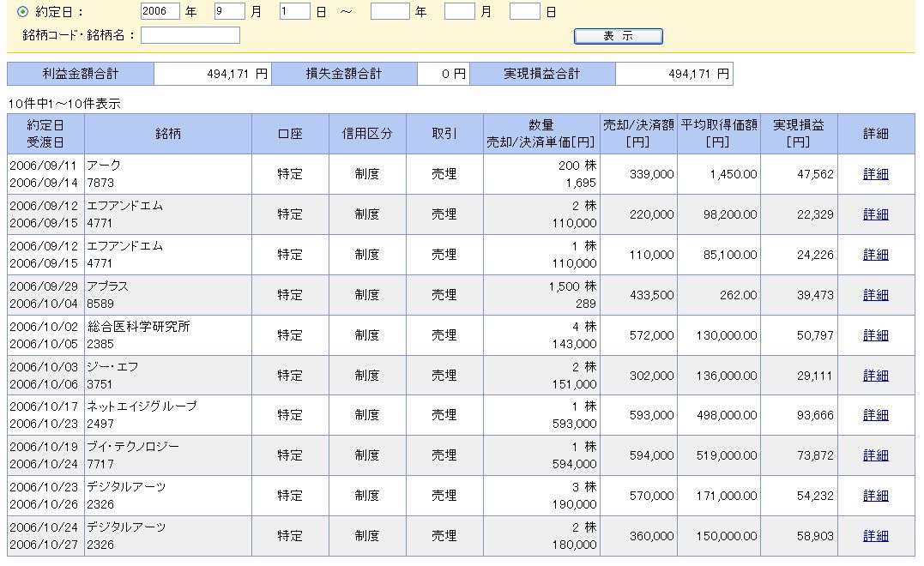924x566 pixels.
Task: Open 詳細 for デジタルアーツ 2006/10/24 row
Action: coord(875,536)
